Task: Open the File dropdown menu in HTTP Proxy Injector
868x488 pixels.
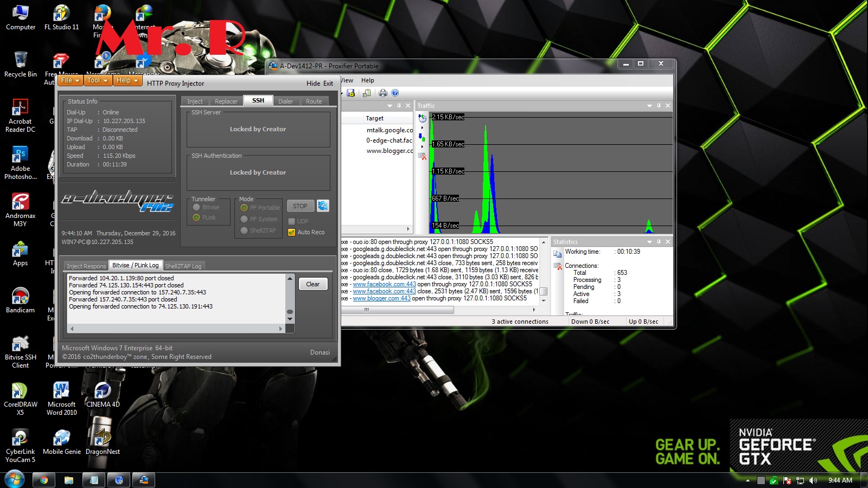Action: tap(71, 80)
